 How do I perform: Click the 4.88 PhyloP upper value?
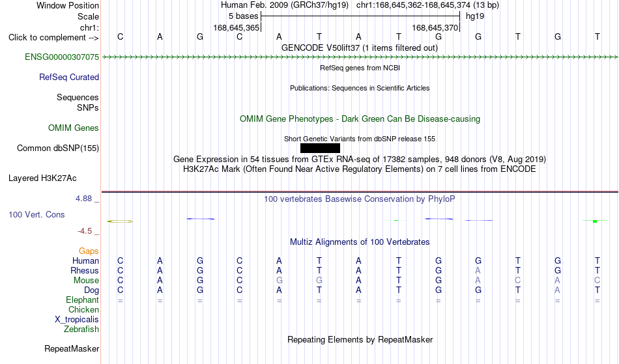(83, 199)
